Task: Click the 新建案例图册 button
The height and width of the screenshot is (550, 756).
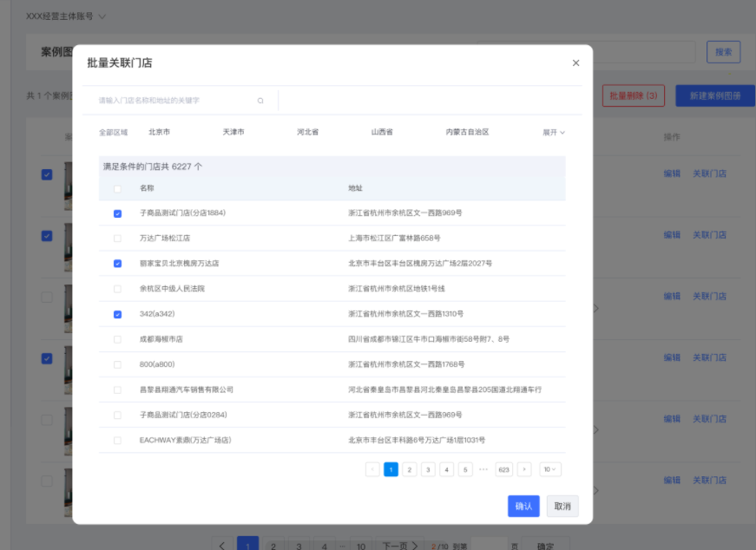Action: click(715, 96)
